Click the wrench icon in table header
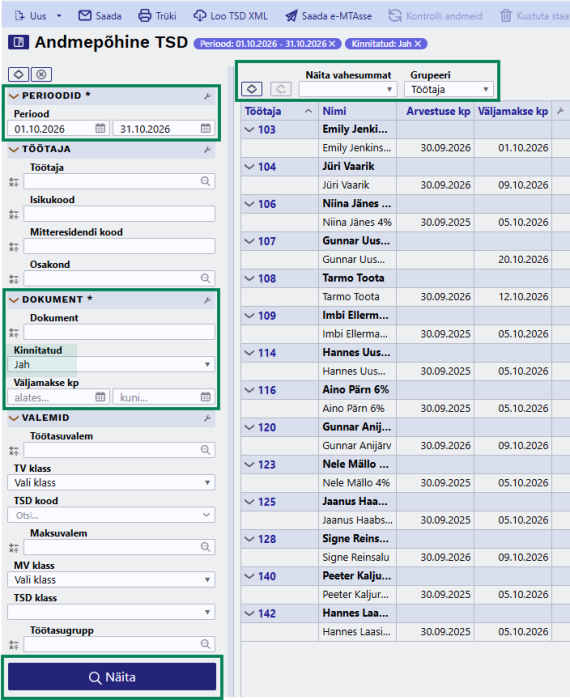 click(x=560, y=111)
